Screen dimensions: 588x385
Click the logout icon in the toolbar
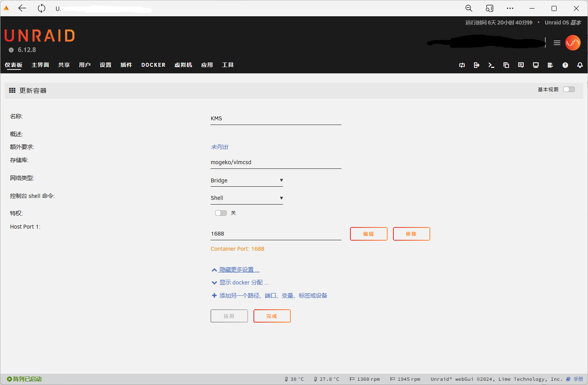[477, 65]
